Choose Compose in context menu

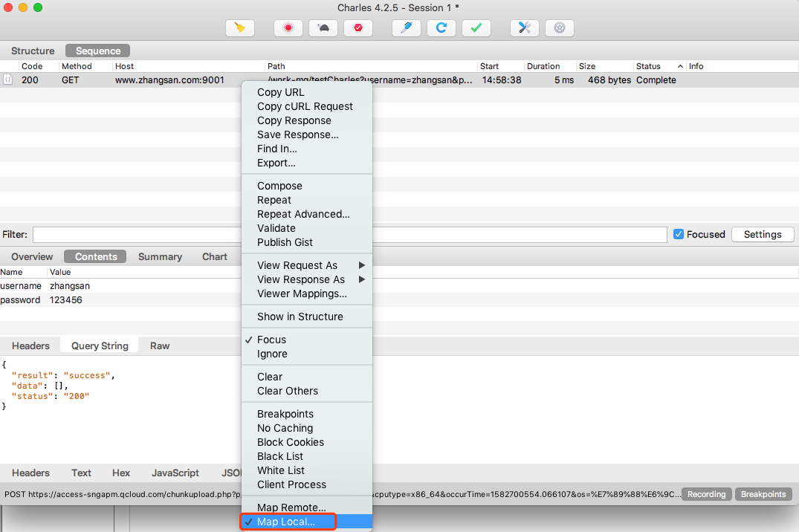click(x=307, y=186)
